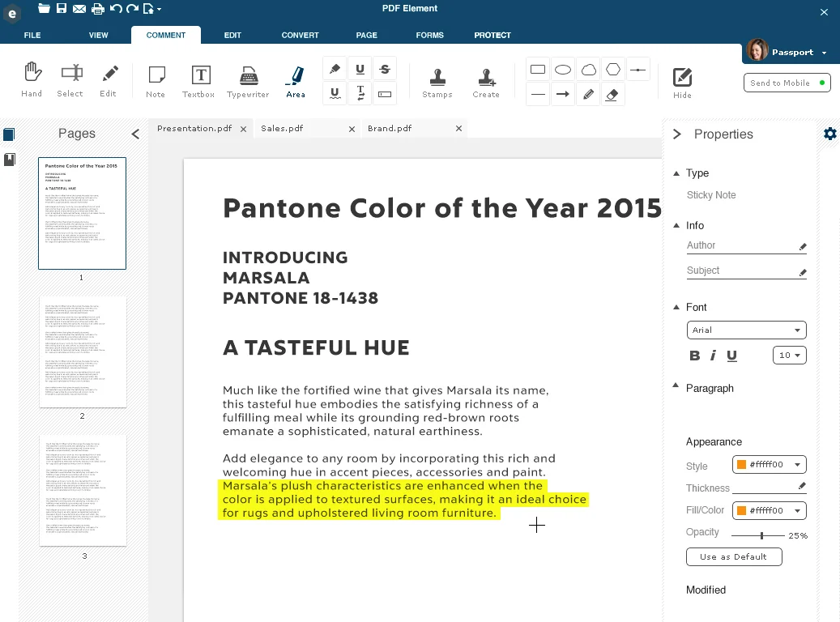The image size is (840, 622).
Task: Show the page thumbnails panel icon
Action: [x=9, y=134]
